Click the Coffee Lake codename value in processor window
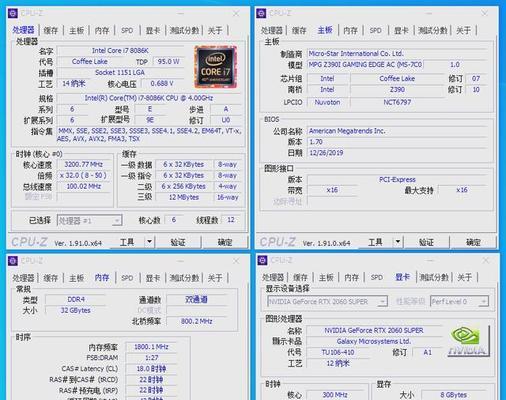Screen dimensions: 506x400 tap(90, 62)
